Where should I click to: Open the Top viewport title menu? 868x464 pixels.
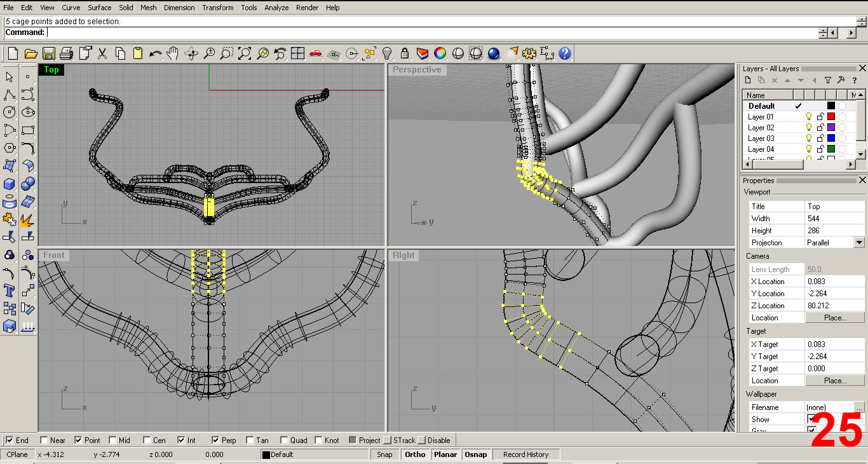tap(51, 70)
